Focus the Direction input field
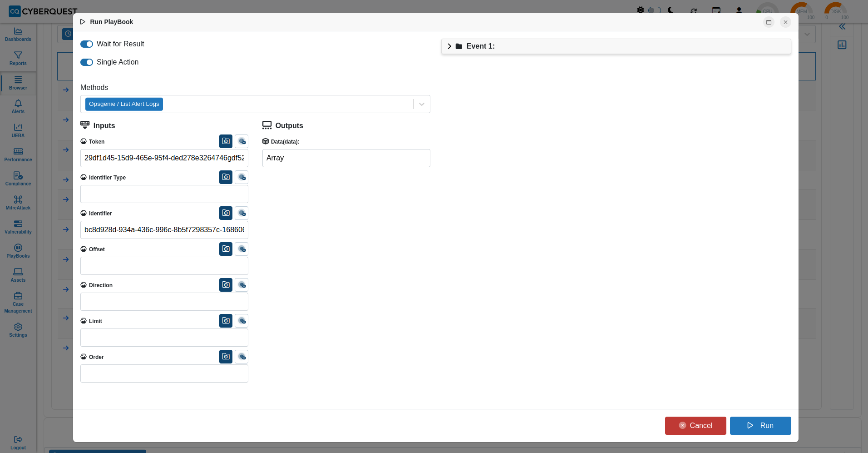The image size is (868, 453). [164, 302]
